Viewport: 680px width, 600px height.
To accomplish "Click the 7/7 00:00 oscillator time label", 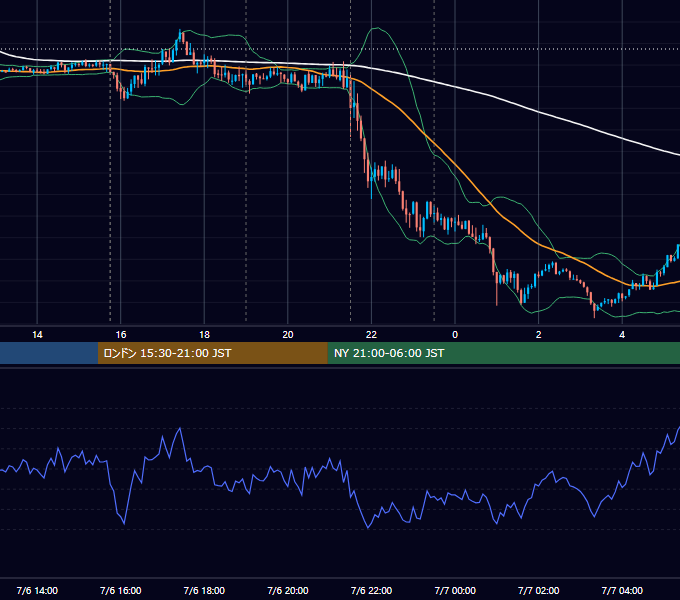I will (455, 590).
